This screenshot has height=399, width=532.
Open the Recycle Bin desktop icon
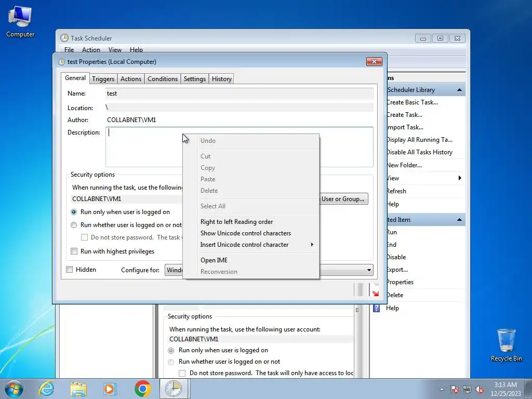506,345
